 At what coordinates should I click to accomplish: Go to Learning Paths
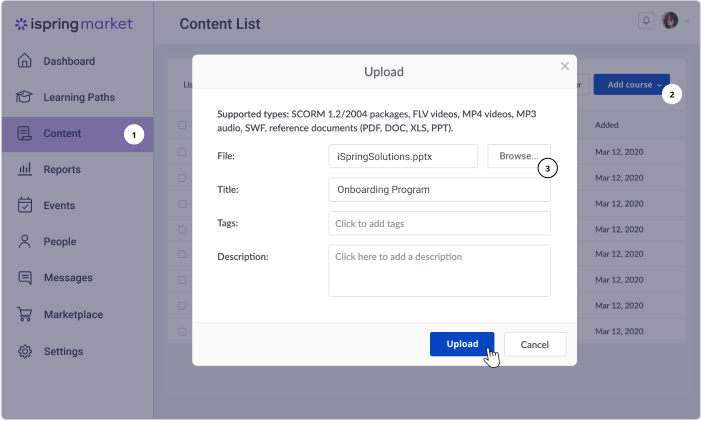(x=79, y=97)
